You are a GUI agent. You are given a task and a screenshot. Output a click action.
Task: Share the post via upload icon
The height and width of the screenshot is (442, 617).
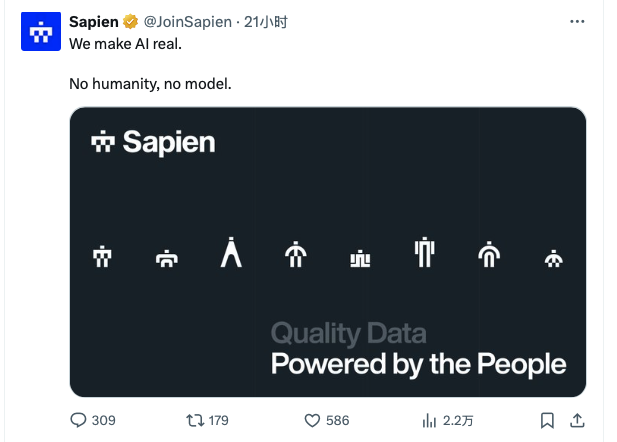coord(577,420)
